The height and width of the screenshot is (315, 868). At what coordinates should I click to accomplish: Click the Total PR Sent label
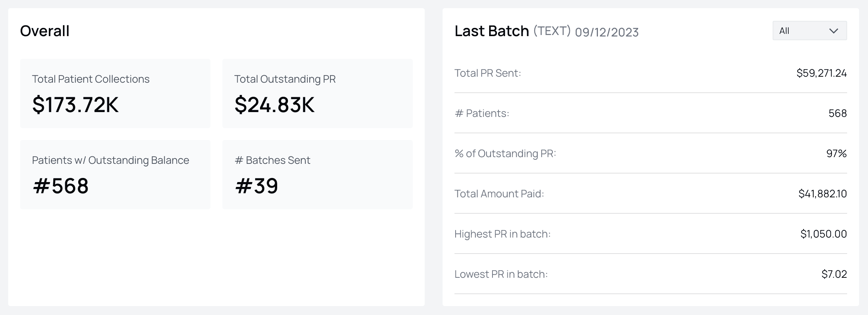point(488,73)
